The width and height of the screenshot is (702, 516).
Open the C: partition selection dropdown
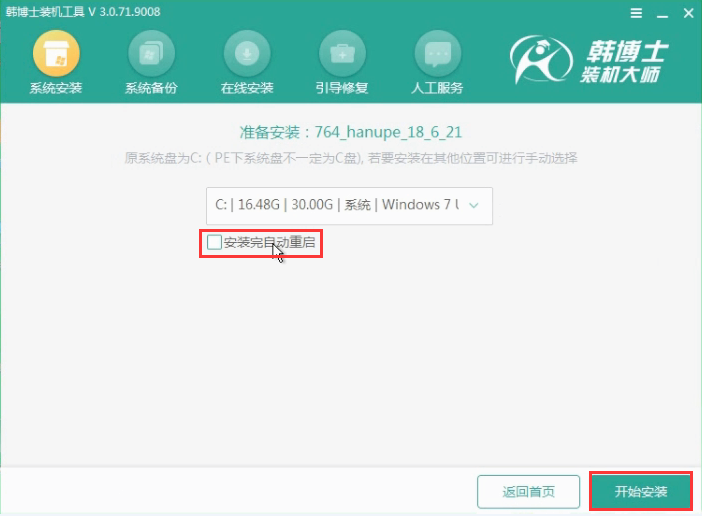coord(338,205)
